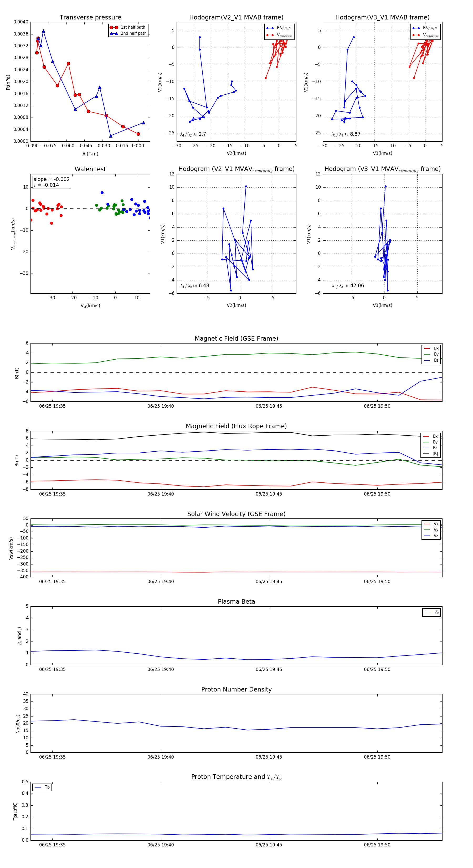The image size is (473, 868).
Task: Click '06/25 19:45' tick under Solar Wind Velocity plot
Action: tap(269, 582)
